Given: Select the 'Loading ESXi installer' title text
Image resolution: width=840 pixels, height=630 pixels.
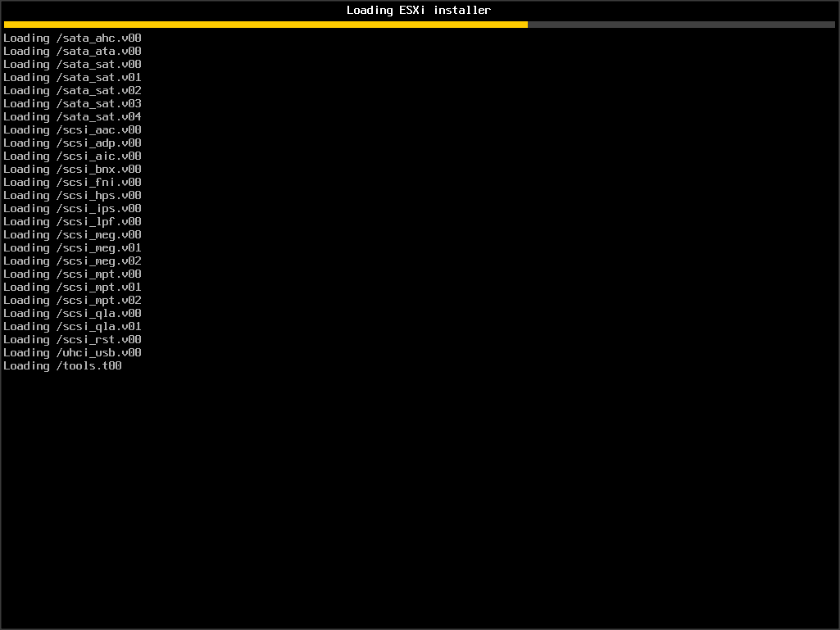Looking at the screenshot, I should pyautogui.click(x=419, y=10).
